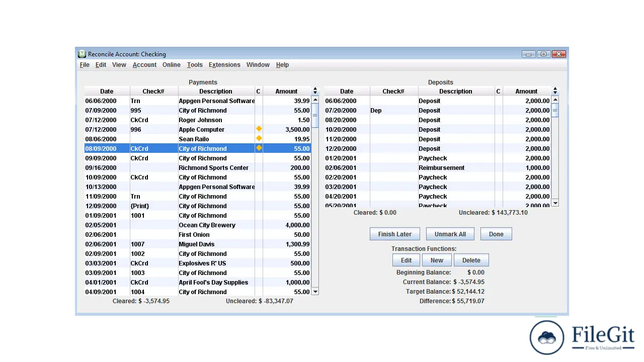Click Payments scrollbar down arrow
The image size is (644, 362).
coord(315,292)
